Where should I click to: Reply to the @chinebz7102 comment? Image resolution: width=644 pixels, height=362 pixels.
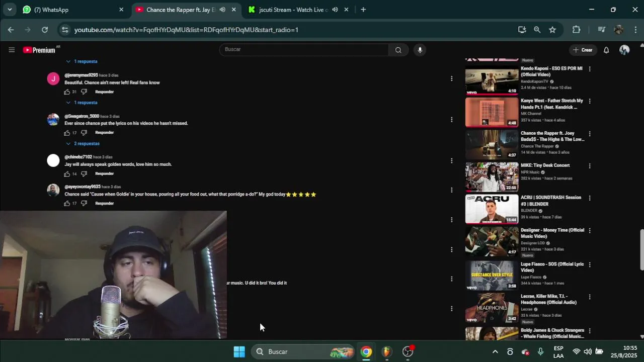tap(104, 174)
